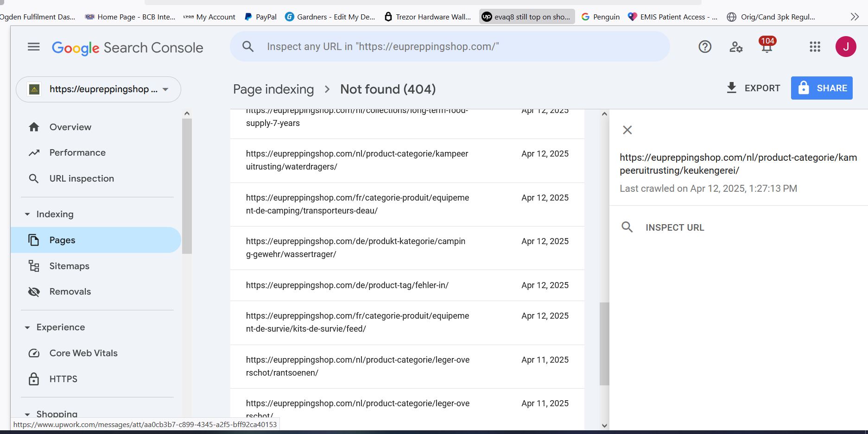
Task: Open Overview in the sidebar
Action: pyautogui.click(x=70, y=127)
